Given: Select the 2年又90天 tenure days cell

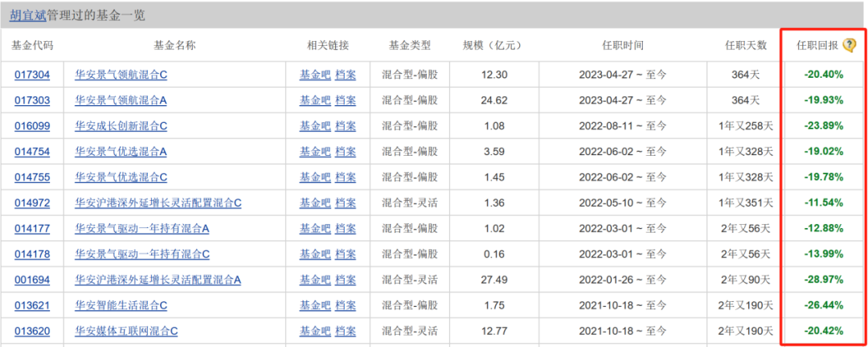Looking at the screenshot, I should tap(746, 280).
